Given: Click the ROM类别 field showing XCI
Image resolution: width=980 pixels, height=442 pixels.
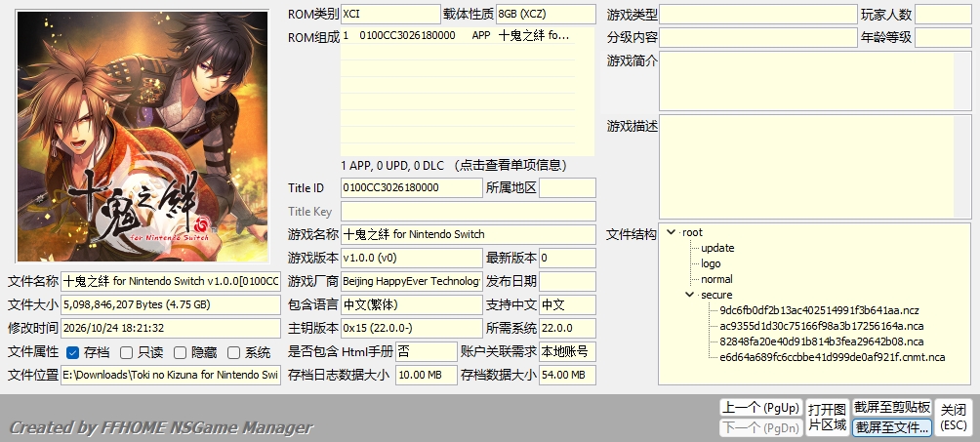Looking at the screenshot, I should point(390,14).
